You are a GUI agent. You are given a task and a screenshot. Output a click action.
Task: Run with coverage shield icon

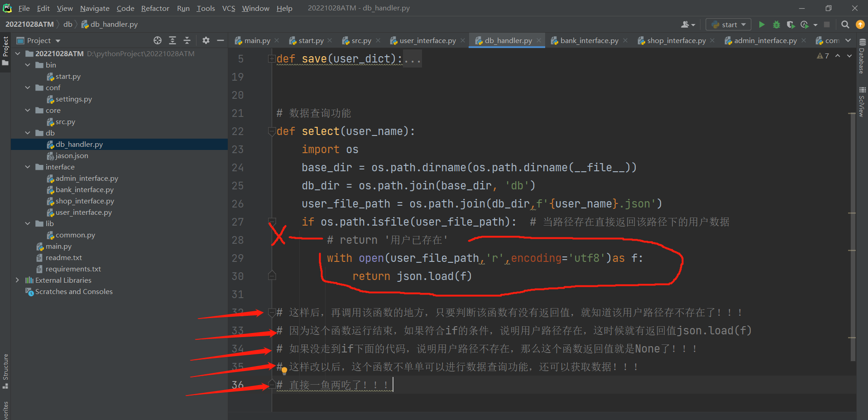click(791, 24)
